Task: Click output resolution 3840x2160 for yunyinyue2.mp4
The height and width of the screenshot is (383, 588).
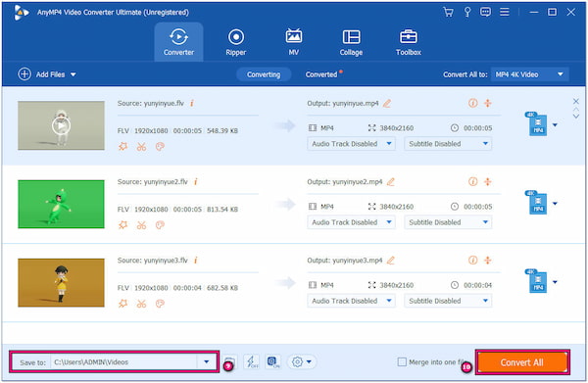Action: coord(396,207)
